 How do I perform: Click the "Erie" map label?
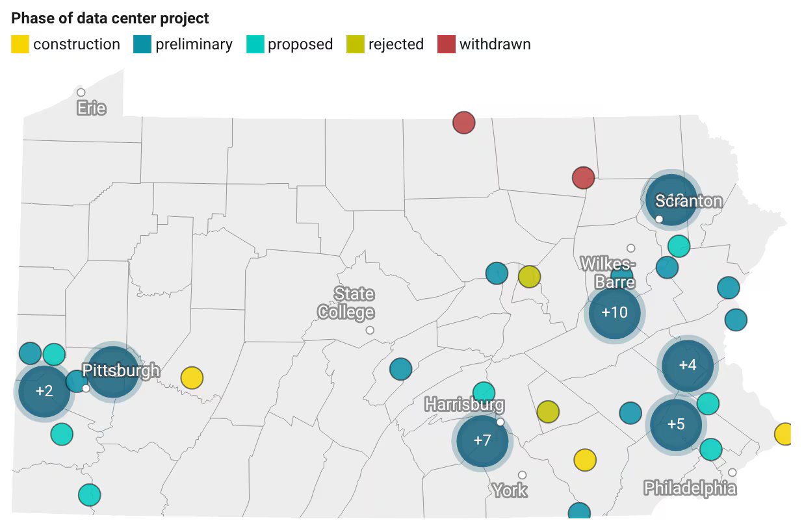(92, 108)
